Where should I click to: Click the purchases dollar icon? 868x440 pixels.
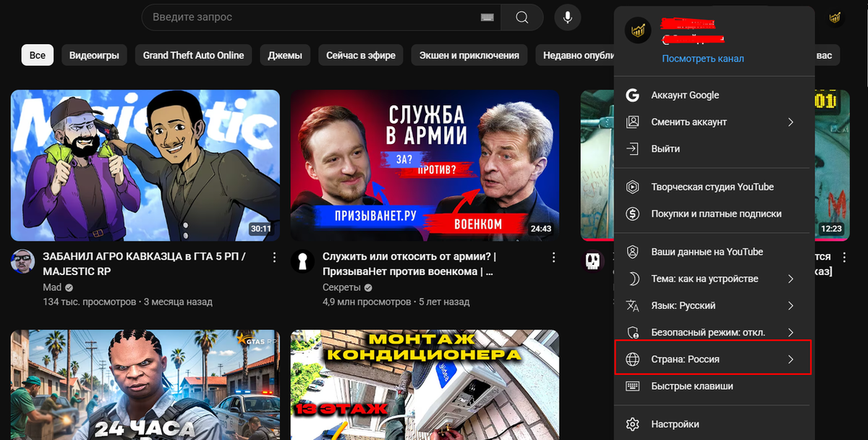(633, 213)
